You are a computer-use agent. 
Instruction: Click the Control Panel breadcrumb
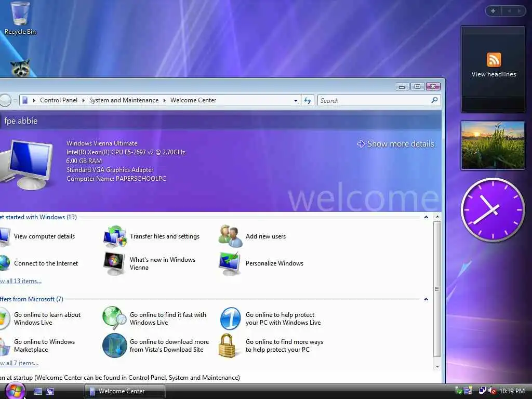[59, 100]
